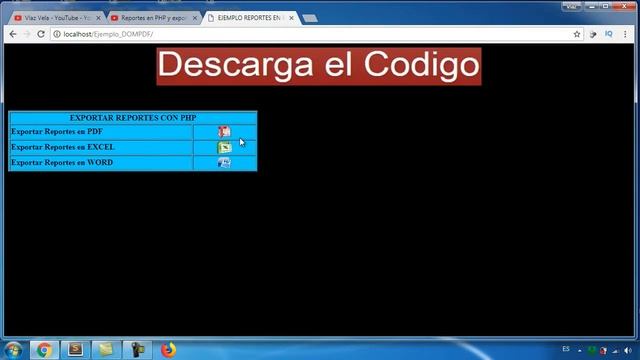Screen dimensions: 640x360
Task: Bookmark page with the star icon
Action: 577,34
